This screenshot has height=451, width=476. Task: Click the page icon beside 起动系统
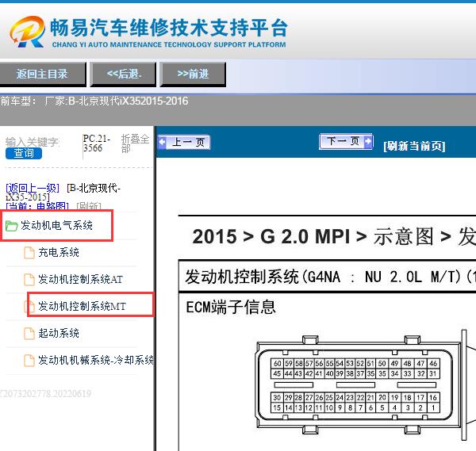[x=29, y=334]
